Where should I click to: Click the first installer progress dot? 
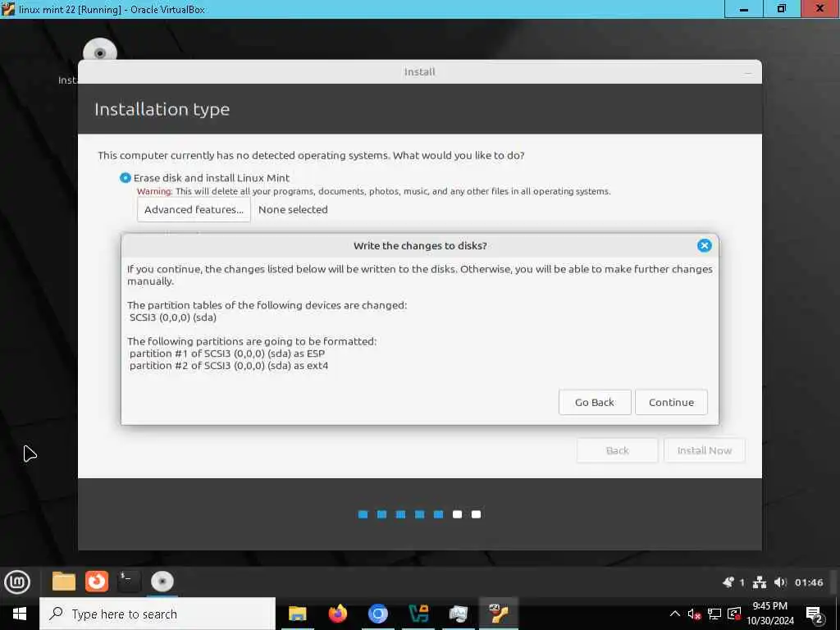click(x=363, y=514)
